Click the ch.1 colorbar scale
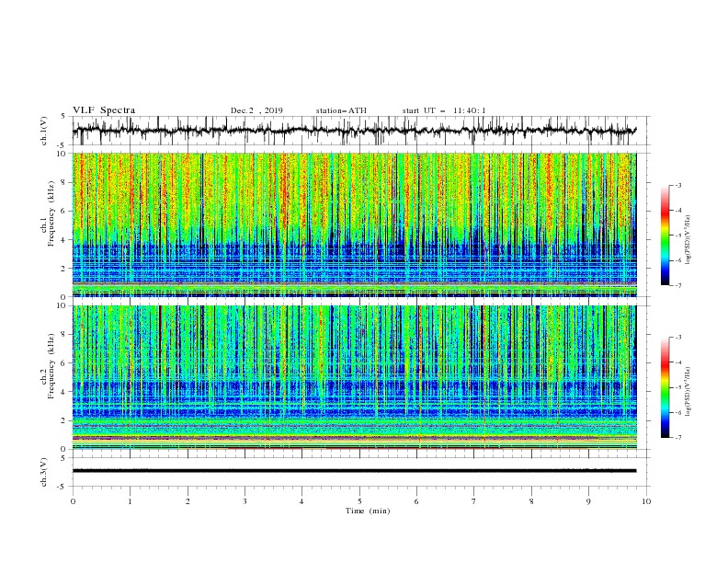 tap(665, 236)
